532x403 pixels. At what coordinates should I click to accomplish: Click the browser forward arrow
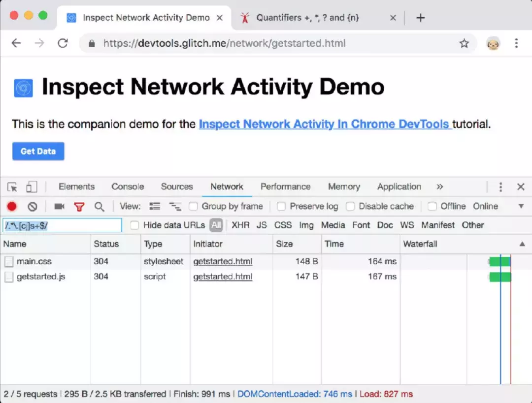pyautogui.click(x=39, y=43)
